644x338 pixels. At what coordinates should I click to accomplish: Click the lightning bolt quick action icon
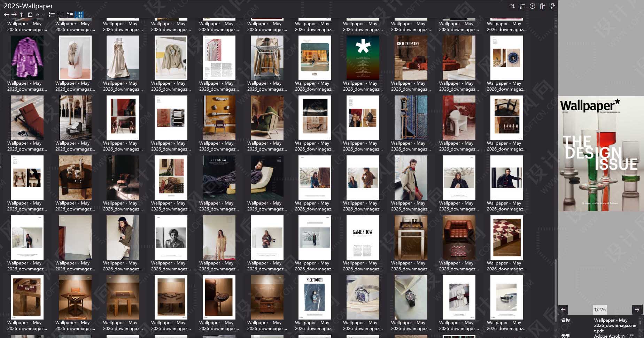(x=552, y=6)
